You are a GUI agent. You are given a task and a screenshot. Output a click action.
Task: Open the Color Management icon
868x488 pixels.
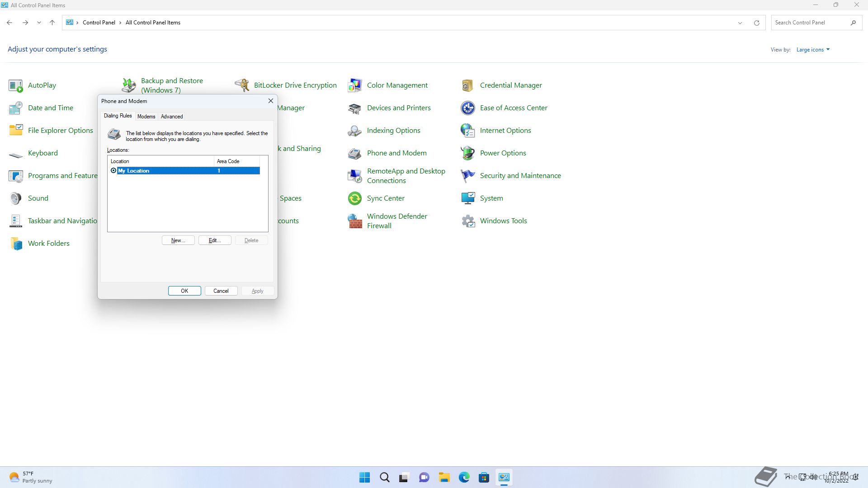[355, 85]
